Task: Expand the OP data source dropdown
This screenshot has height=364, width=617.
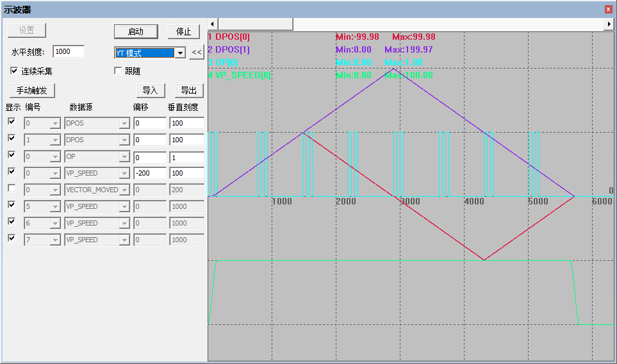Action: [x=124, y=157]
